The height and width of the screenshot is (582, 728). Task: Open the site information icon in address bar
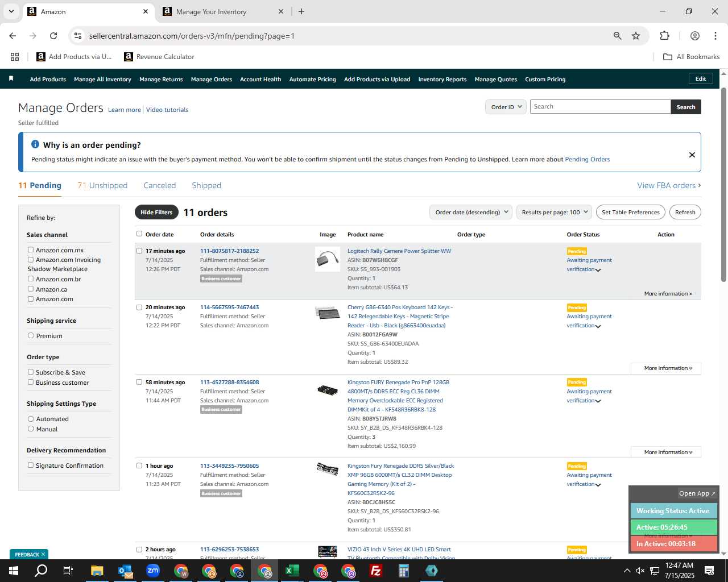78,36
